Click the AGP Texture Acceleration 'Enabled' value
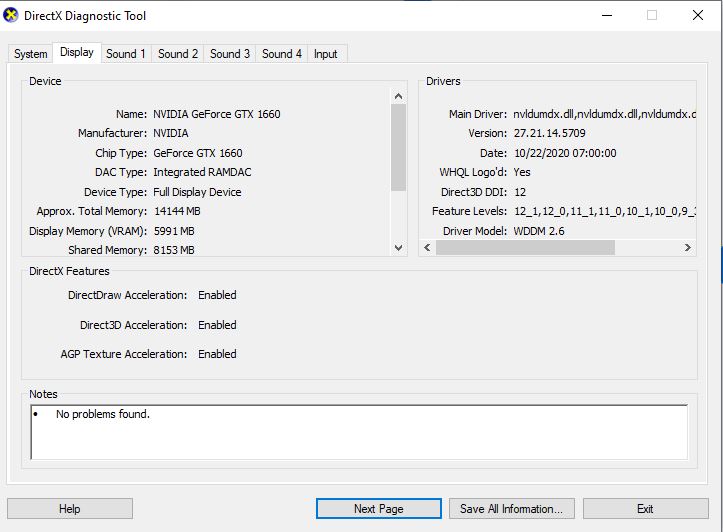 [217, 354]
